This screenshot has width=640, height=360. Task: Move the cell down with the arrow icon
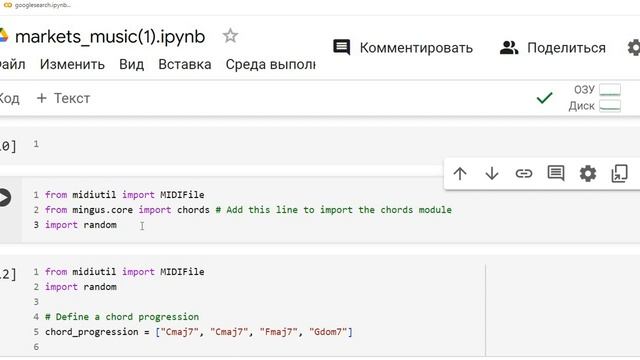pyautogui.click(x=492, y=173)
